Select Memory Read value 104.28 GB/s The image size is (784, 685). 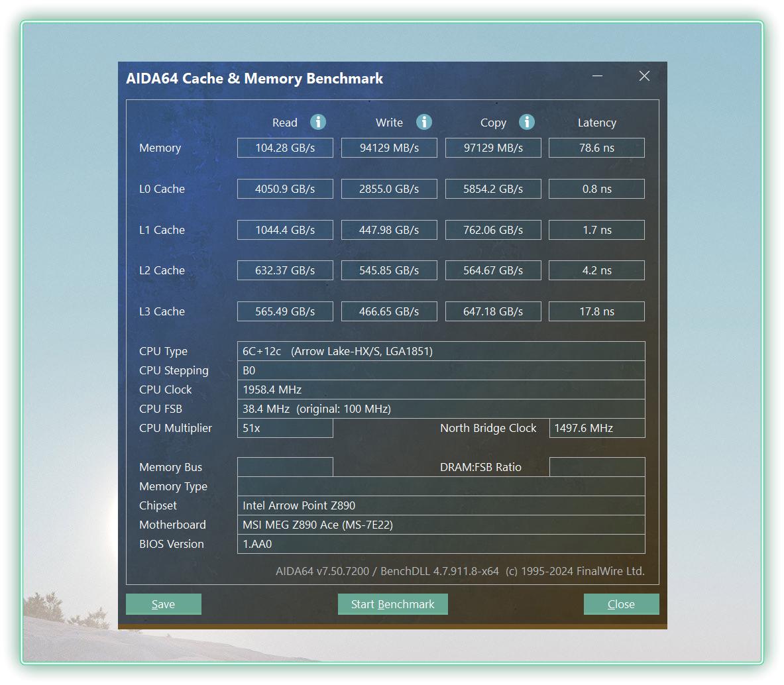click(x=285, y=148)
